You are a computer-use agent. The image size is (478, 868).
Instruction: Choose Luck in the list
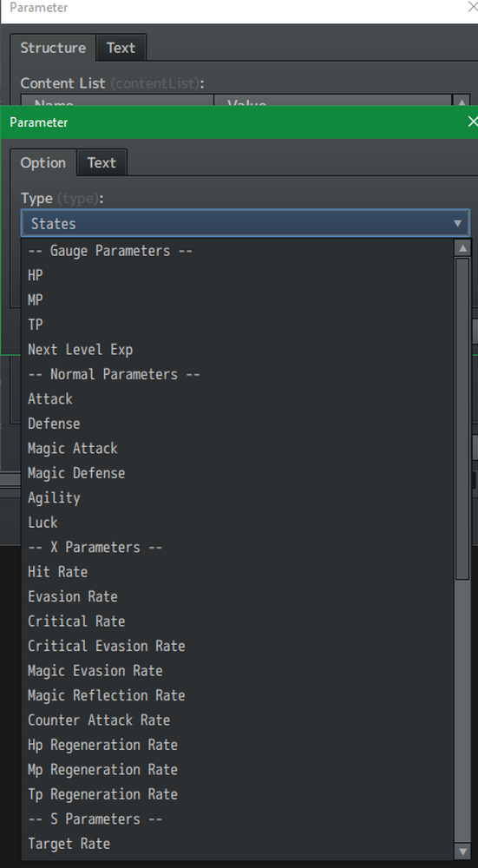238,522
